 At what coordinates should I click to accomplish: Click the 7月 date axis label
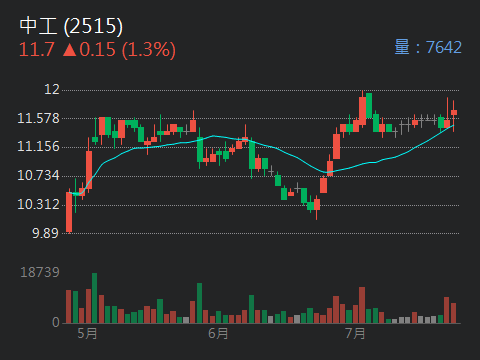pyautogui.click(x=355, y=333)
